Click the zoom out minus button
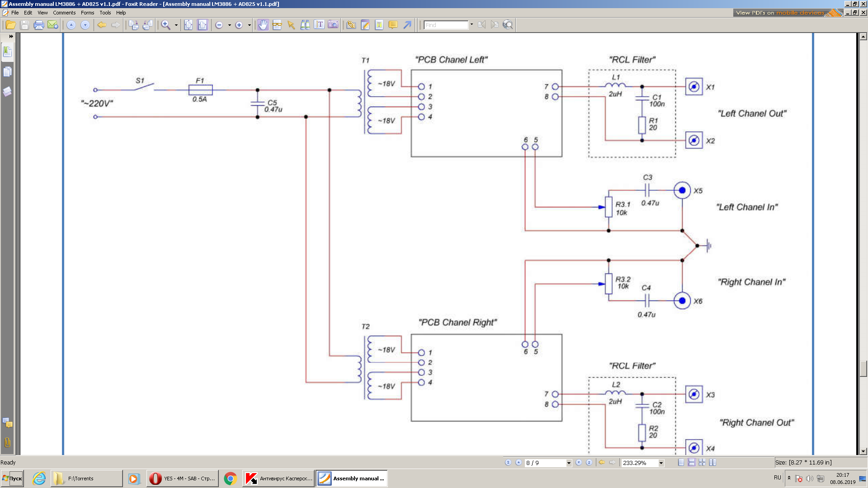The height and width of the screenshot is (488, 868). click(219, 25)
